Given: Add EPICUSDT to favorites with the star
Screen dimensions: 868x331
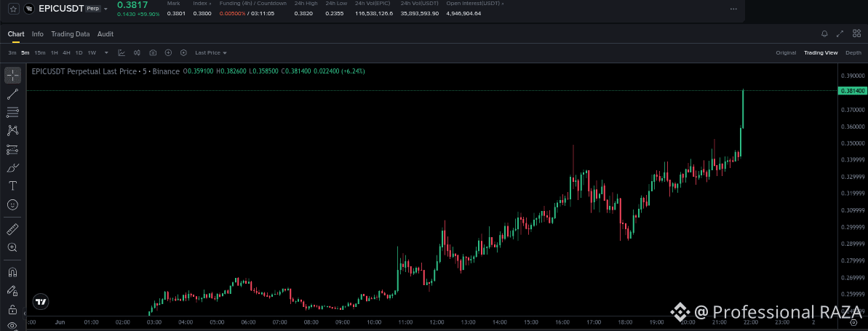Looking at the screenshot, I should 13,9.
